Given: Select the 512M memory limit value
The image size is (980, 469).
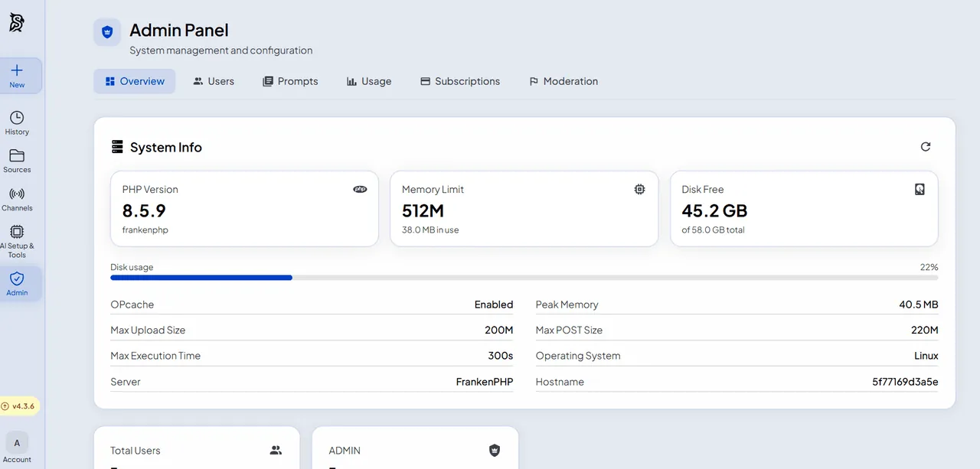Looking at the screenshot, I should (x=423, y=210).
